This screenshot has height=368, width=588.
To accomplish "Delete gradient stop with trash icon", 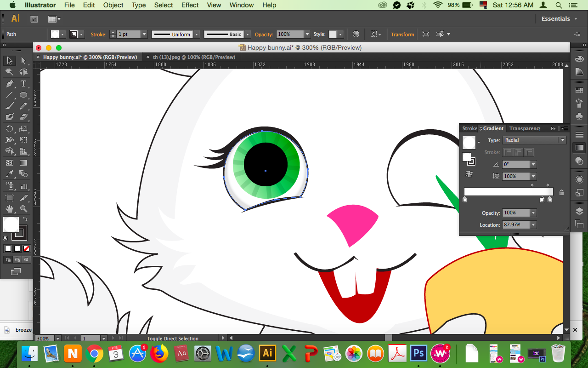I will pyautogui.click(x=561, y=192).
